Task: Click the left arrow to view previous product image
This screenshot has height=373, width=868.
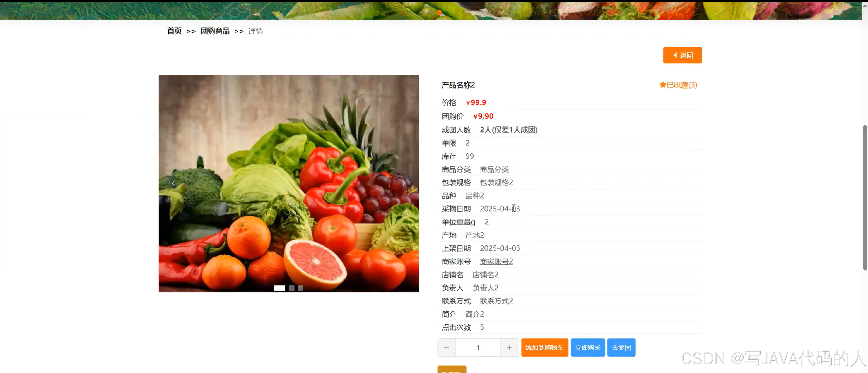Action: tap(173, 183)
